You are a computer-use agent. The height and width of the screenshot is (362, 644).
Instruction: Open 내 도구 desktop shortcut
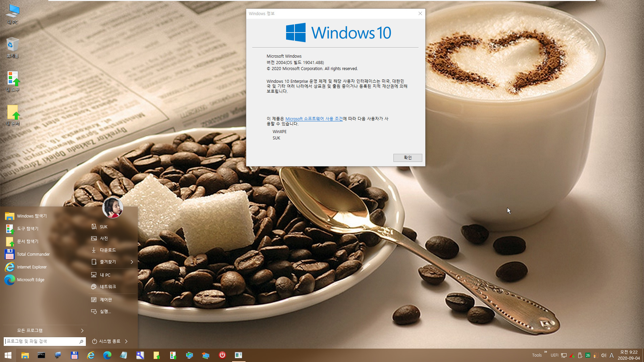point(13,81)
